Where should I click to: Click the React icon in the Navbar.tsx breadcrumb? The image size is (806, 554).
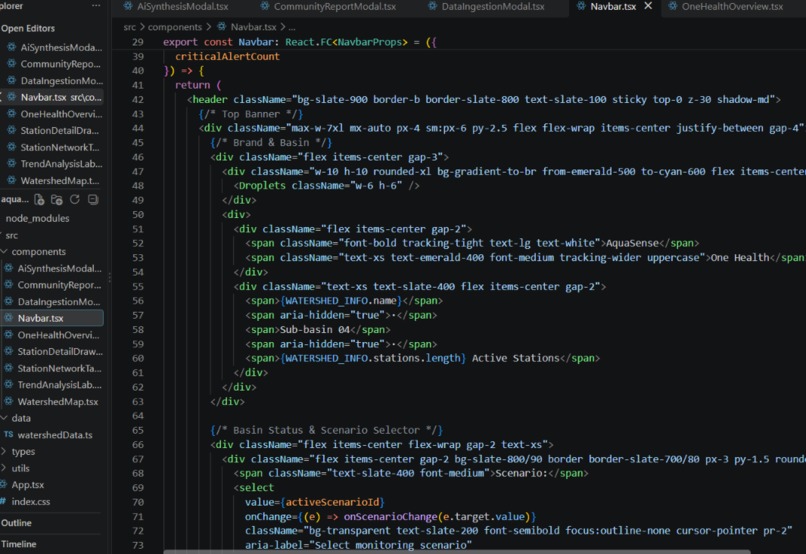point(222,27)
